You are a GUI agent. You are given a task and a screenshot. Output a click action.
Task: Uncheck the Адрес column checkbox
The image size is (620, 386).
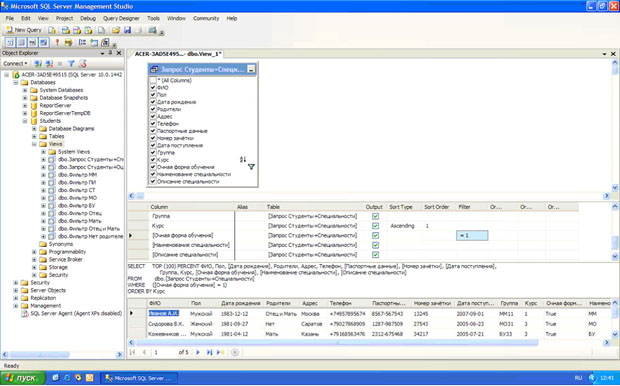(x=153, y=116)
